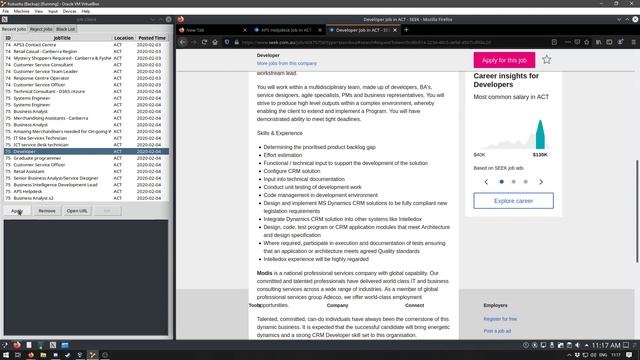
Task: Open Register for free employer link
Action: click(500, 319)
